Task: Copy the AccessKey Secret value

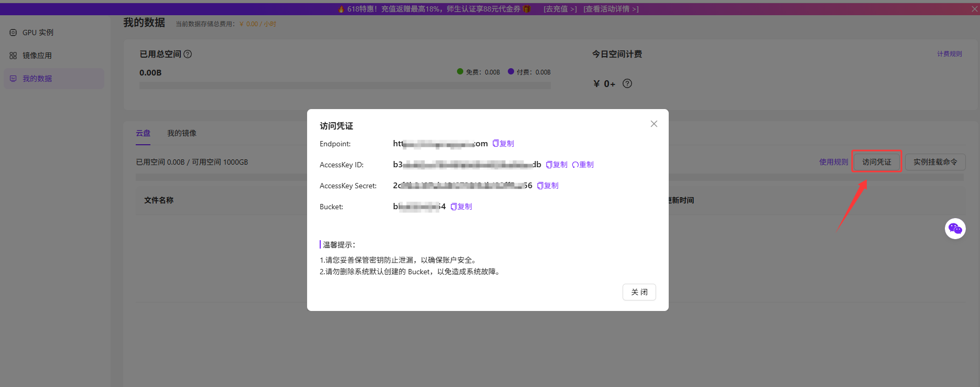Action: [548, 186]
